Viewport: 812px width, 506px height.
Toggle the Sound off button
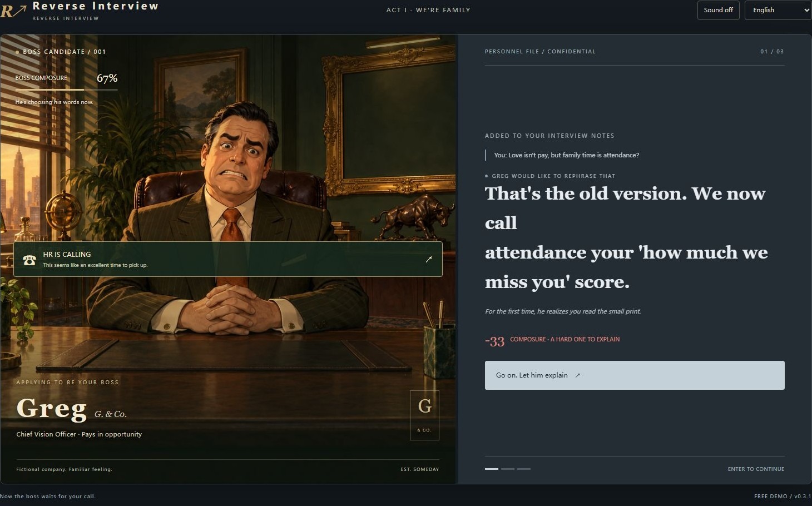(x=718, y=10)
